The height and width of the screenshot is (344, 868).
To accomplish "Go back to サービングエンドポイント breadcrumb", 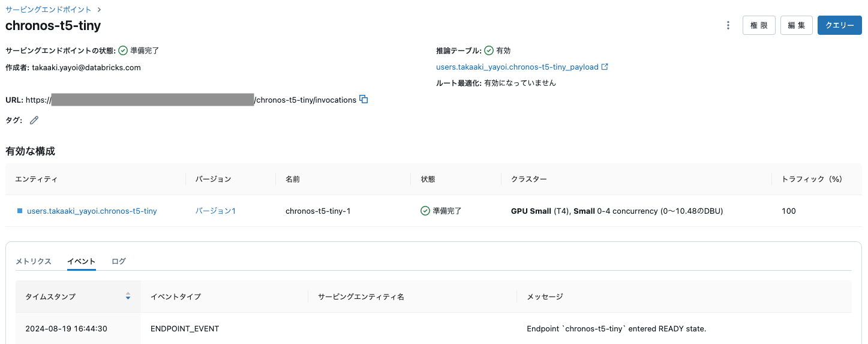I will [x=49, y=10].
